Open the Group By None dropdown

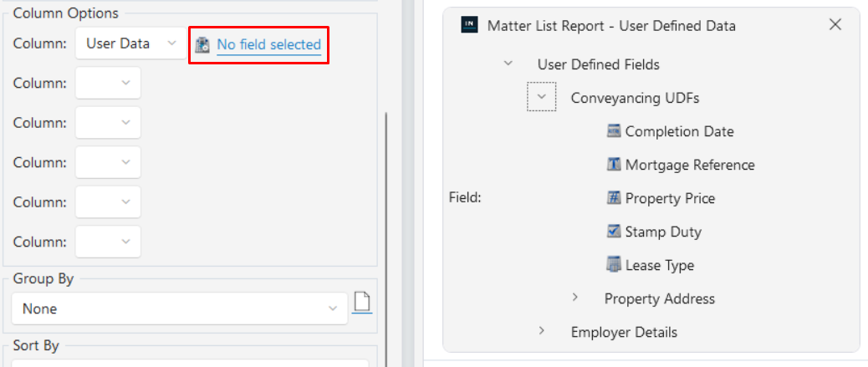point(180,308)
